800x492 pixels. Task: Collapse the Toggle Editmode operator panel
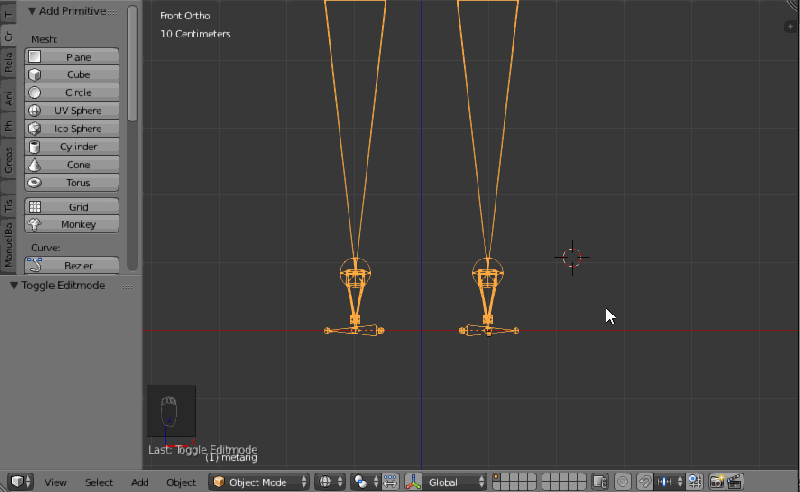click(14, 285)
